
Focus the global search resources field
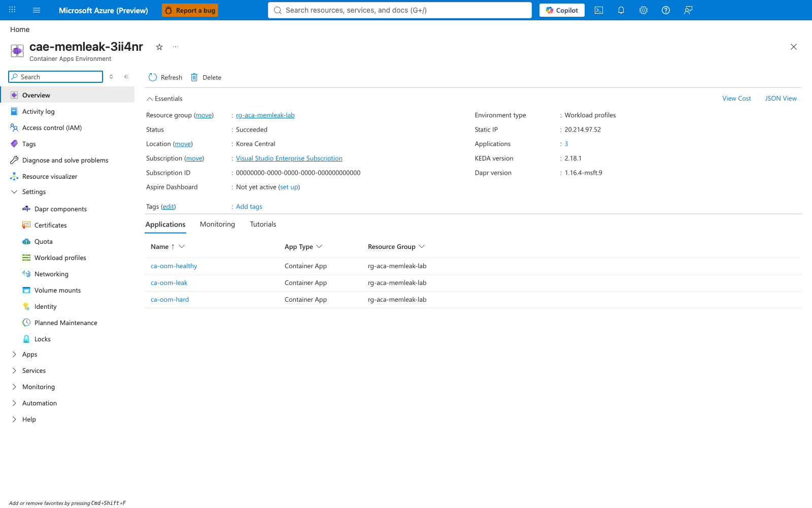[400, 10]
